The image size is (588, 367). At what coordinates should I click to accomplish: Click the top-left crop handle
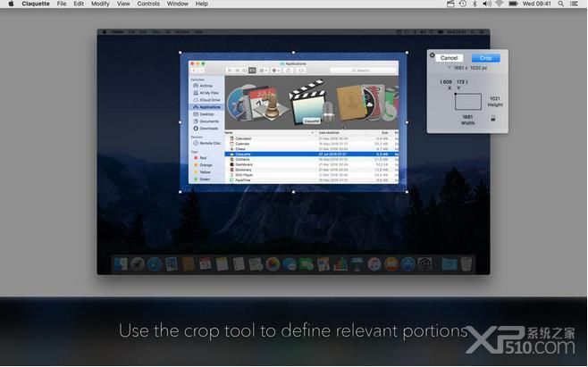pyautogui.click(x=181, y=53)
